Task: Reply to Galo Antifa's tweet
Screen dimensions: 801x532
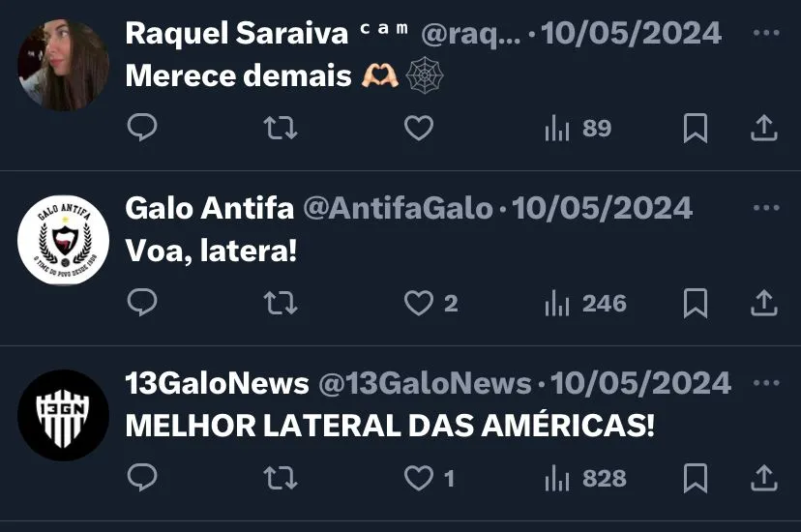Action: tap(142, 303)
